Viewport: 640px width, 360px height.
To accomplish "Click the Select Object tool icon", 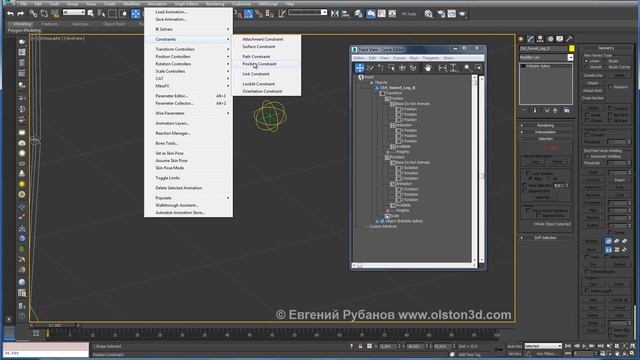I will tap(91, 14).
